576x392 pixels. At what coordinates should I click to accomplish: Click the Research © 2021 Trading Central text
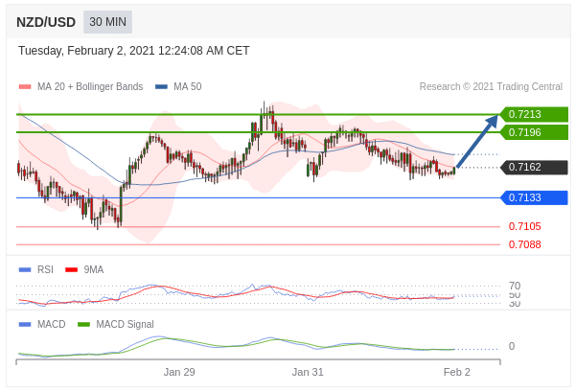[491, 86]
